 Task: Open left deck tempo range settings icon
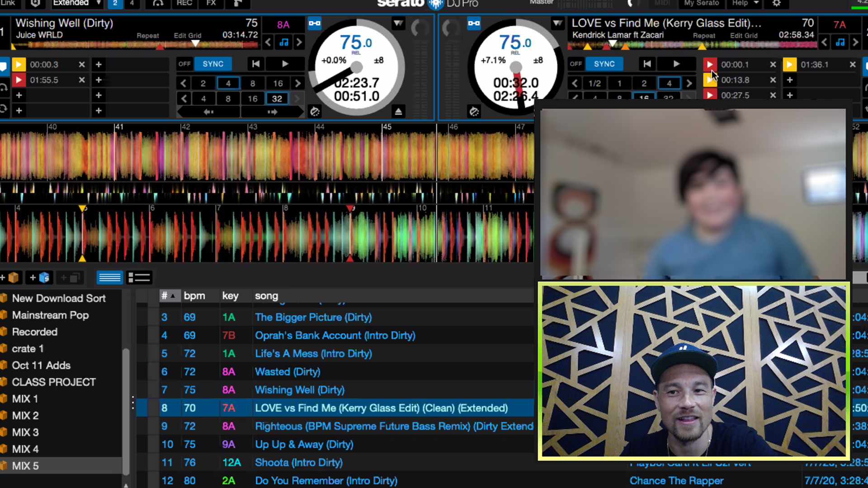315,111
